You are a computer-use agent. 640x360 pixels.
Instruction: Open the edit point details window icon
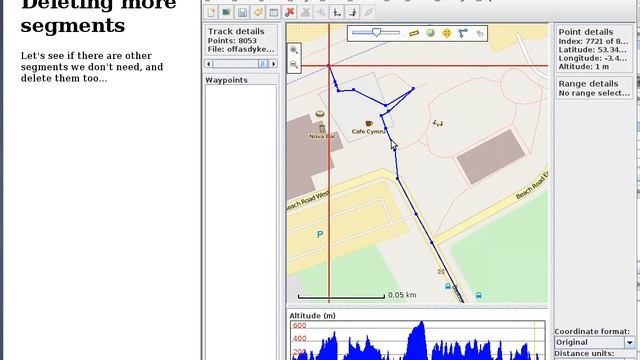(274, 13)
